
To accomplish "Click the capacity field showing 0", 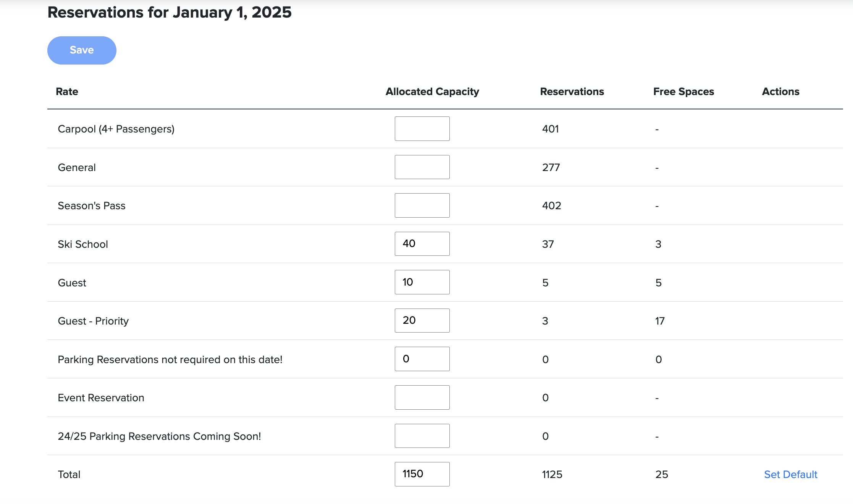I will [422, 359].
